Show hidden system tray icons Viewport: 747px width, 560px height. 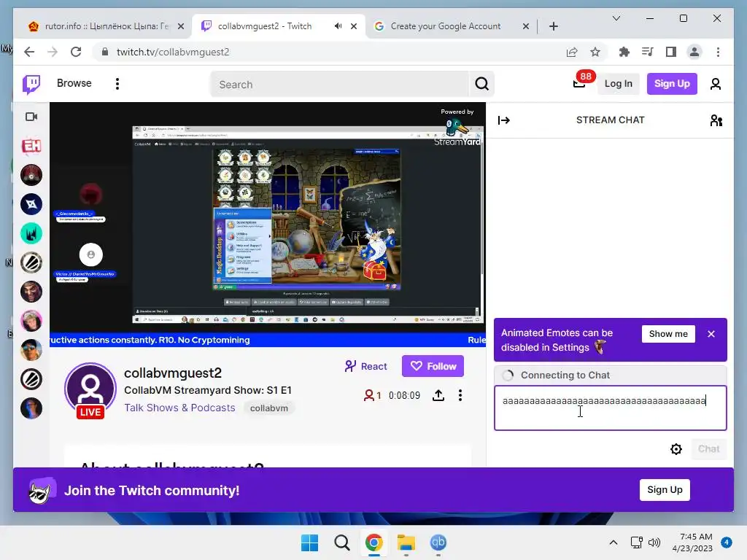(614, 542)
